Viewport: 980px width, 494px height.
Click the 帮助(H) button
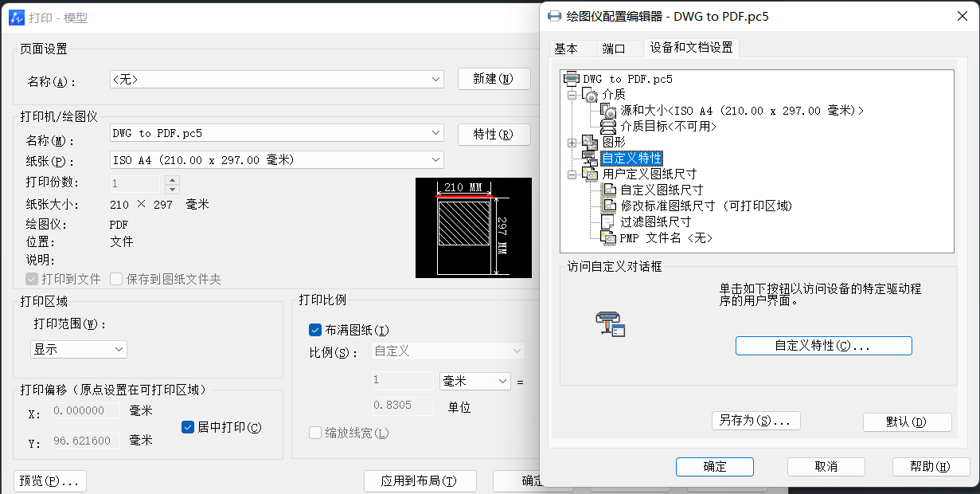[x=931, y=467]
